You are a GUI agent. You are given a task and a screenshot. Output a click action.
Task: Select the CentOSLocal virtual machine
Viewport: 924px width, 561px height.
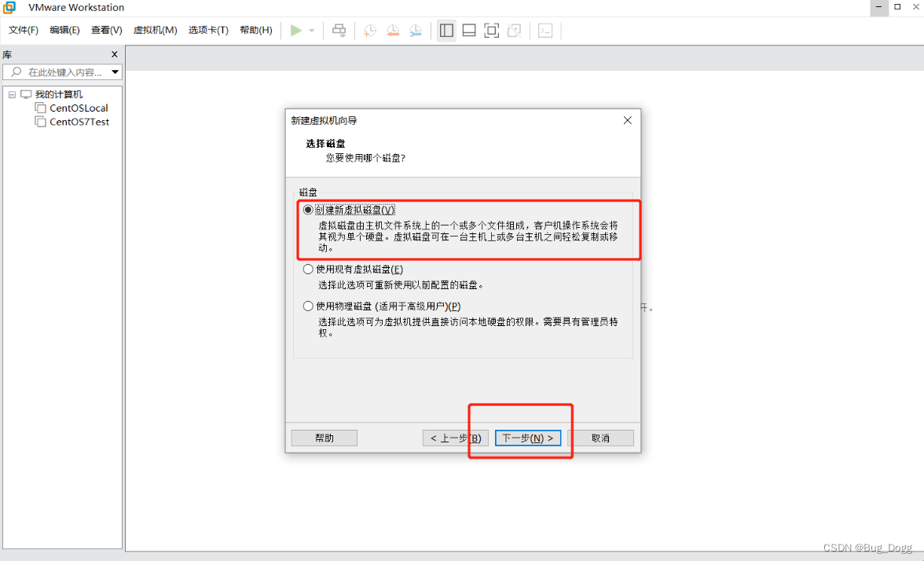coord(79,108)
